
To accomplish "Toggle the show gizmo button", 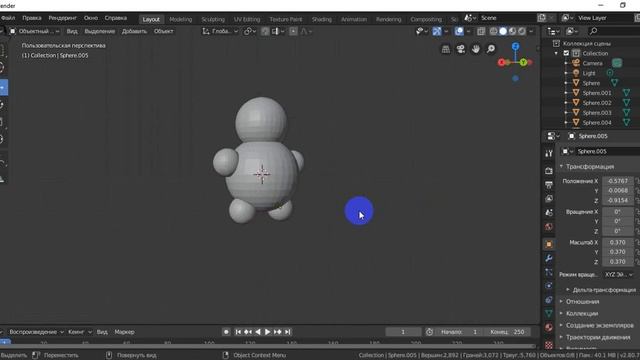I will (436, 31).
